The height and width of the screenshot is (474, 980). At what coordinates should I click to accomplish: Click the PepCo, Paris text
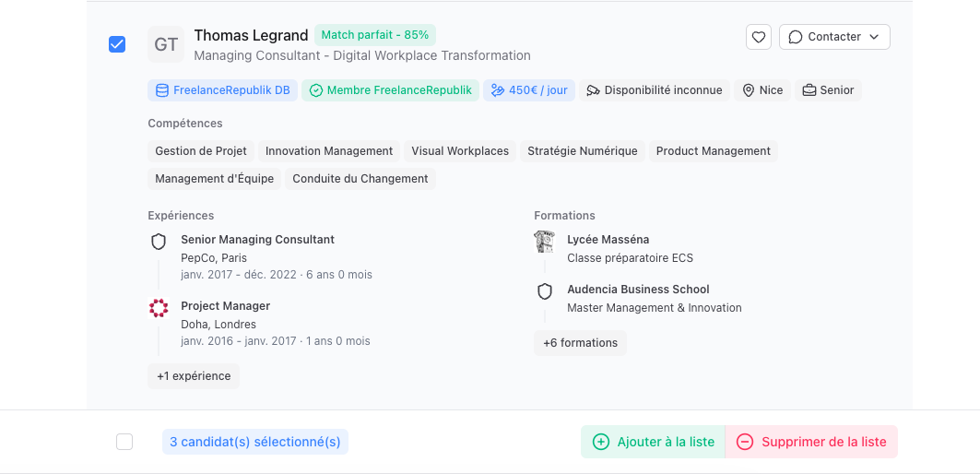(214, 257)
